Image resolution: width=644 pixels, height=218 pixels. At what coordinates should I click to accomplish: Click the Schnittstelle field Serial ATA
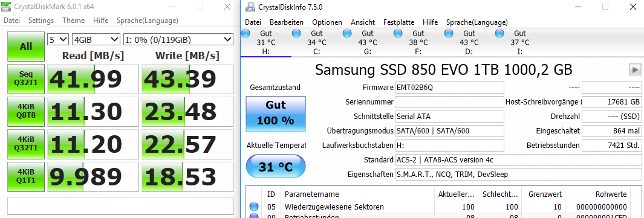449,117
